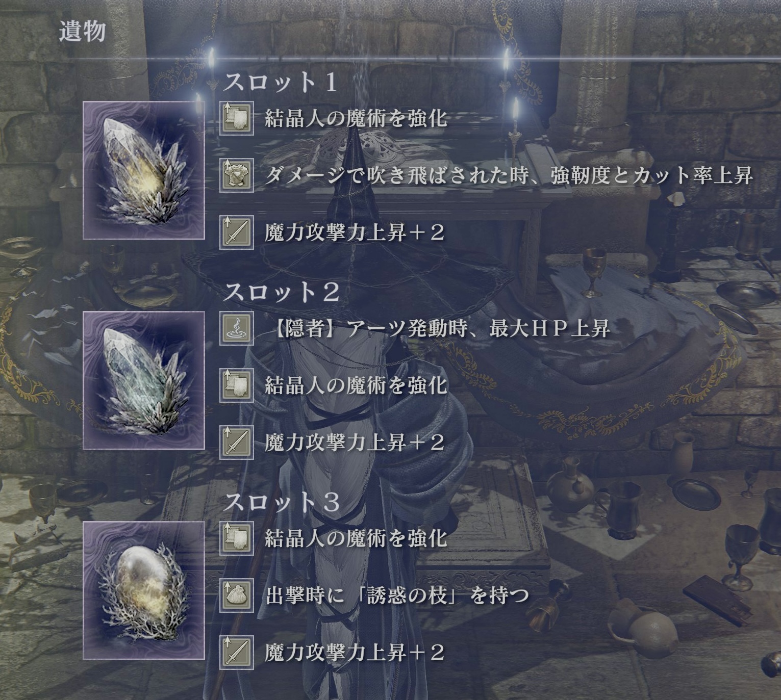This screenshot has width=781, height=700.
Task: Click the 遺物 title label
Action: click(83, 32)
